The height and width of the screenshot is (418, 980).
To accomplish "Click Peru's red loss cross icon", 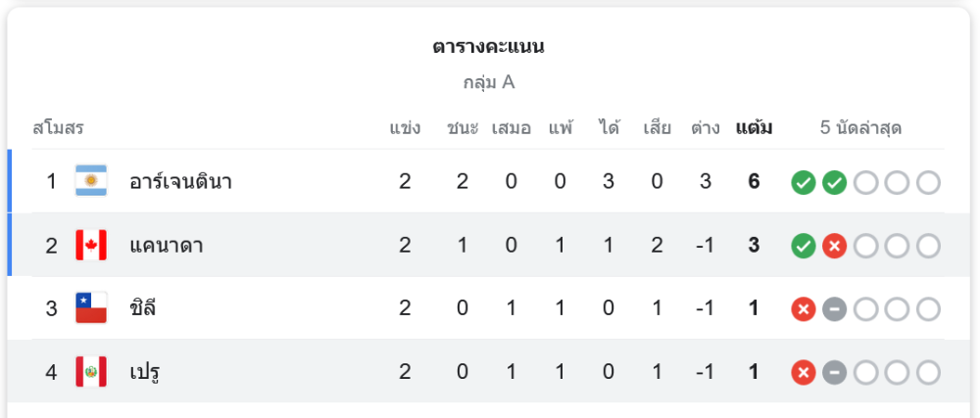I will pos(804,373).
